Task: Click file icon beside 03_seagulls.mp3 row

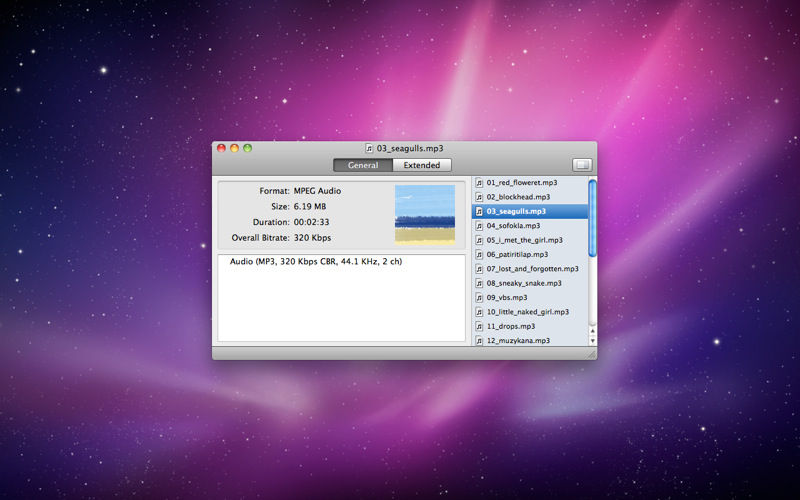Action: coord(479,211)
